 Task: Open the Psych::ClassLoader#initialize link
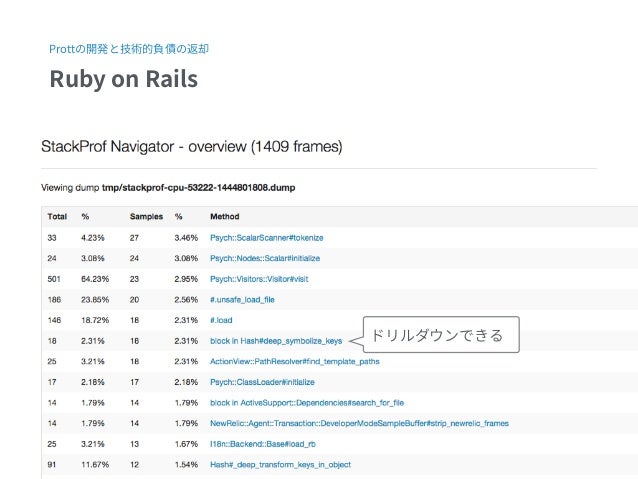(262, 382)
